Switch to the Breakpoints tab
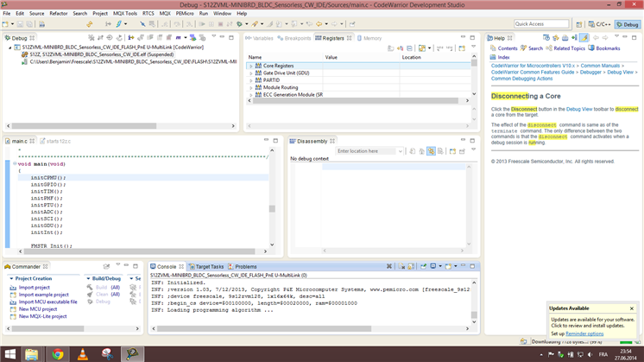Viewport: 644px width, 362px height. click(294, 38)
